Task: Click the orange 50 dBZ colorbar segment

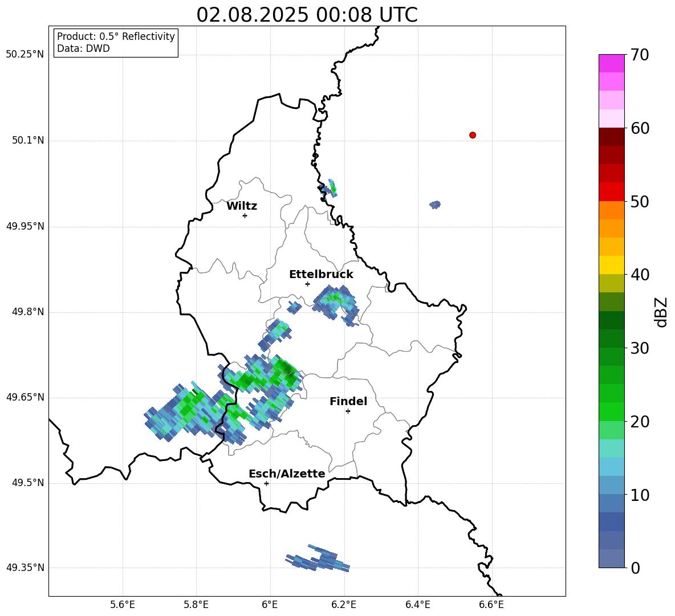Action: tap(611, 210)
